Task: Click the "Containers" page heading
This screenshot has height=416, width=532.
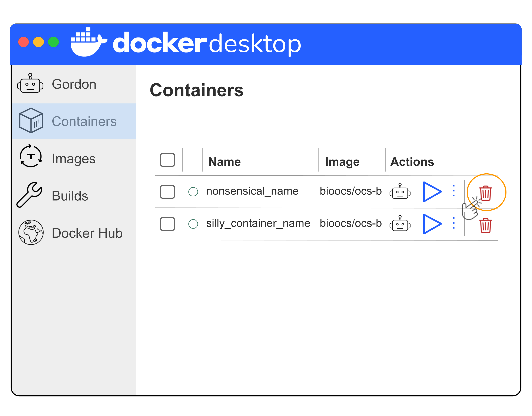Action: [197, 90]
